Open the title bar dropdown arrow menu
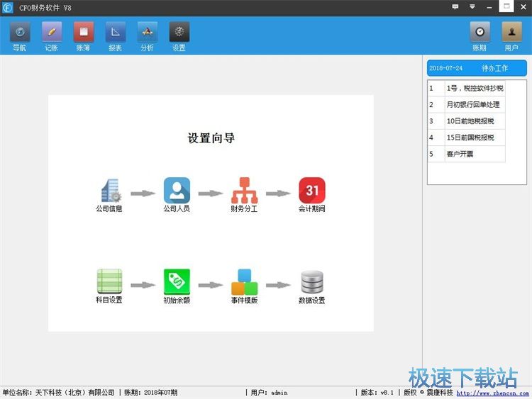 472,7
